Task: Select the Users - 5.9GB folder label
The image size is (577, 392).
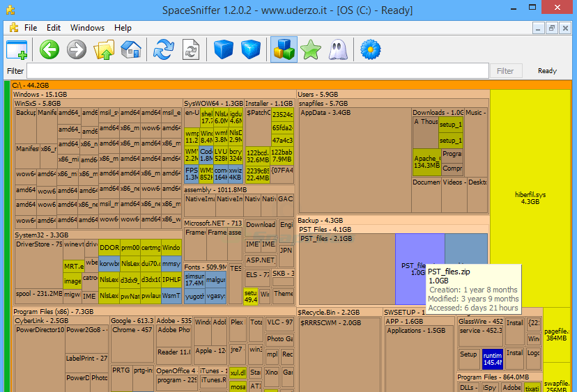Action: (x=318, y=95)
